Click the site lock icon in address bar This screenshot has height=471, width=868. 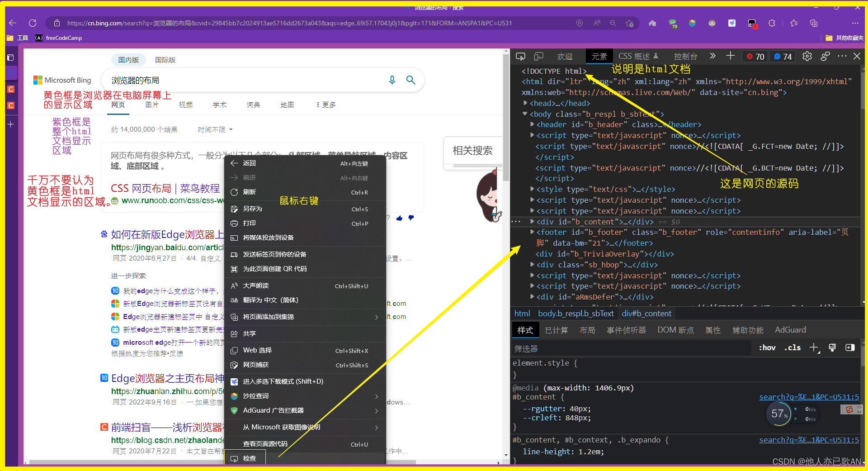pos(57,23)
